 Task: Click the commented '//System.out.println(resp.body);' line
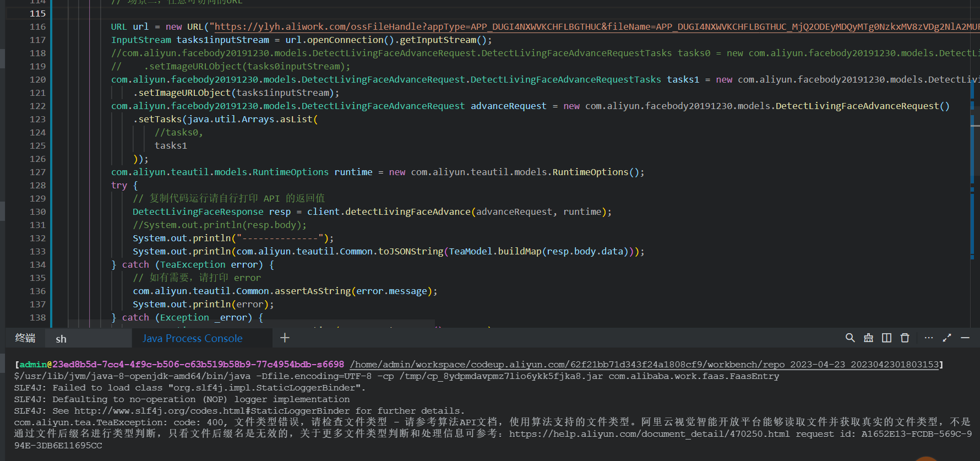click(x=220, y=225)
